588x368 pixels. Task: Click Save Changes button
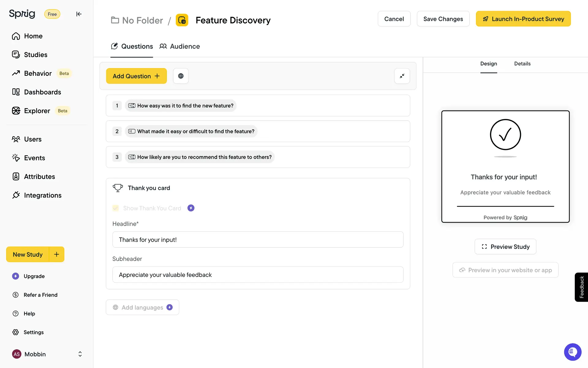pos(443,19)
